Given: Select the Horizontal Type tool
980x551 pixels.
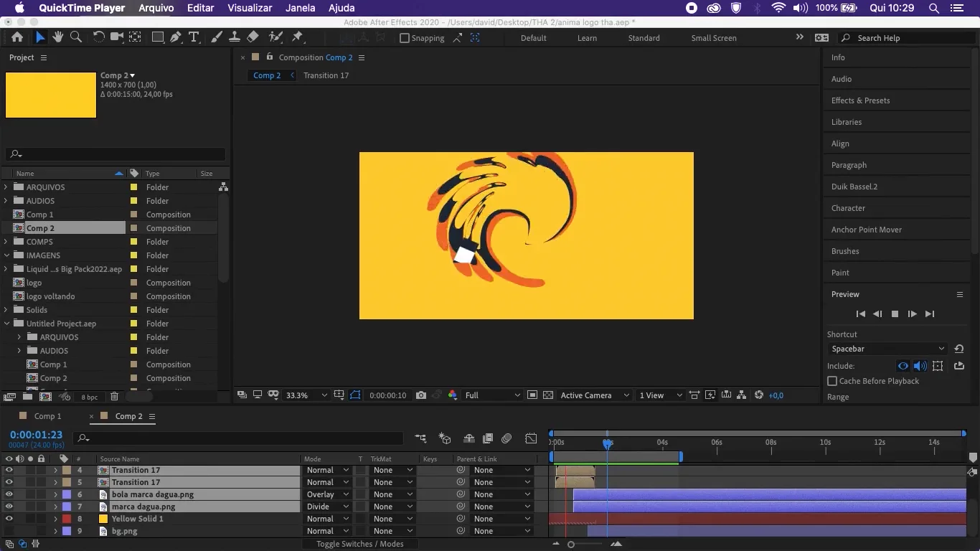Looking at the screenshot, I should [x=194, y=37].
